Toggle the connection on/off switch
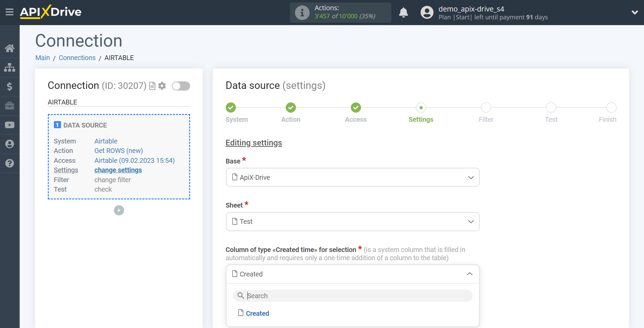Image resolution: width=644 pixels, height=328 pixels. click(x=181, y=86)
